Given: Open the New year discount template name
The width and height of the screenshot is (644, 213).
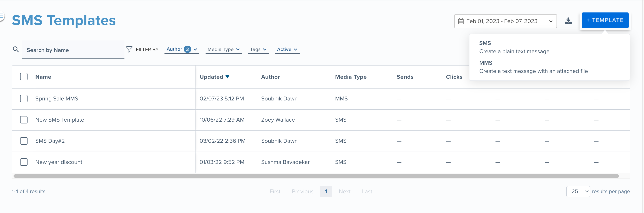Looking at the screenshot, I should 59,162.
